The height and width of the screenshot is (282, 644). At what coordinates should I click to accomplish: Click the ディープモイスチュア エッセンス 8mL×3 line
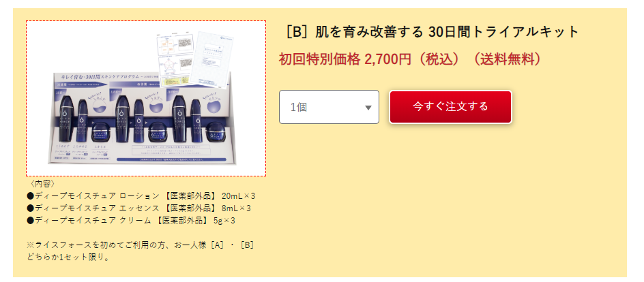click(x=138, y=208)
